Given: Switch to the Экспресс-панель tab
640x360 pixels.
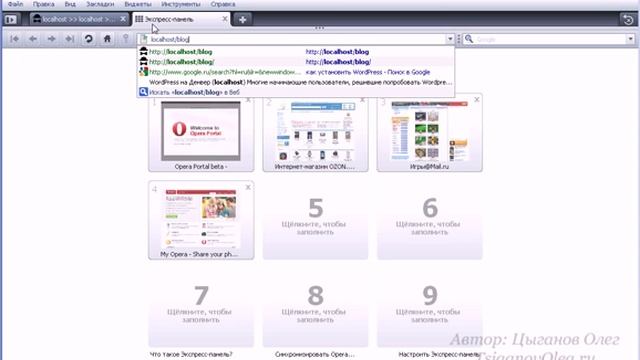Looking at the screenshot, I should (180, 19).
